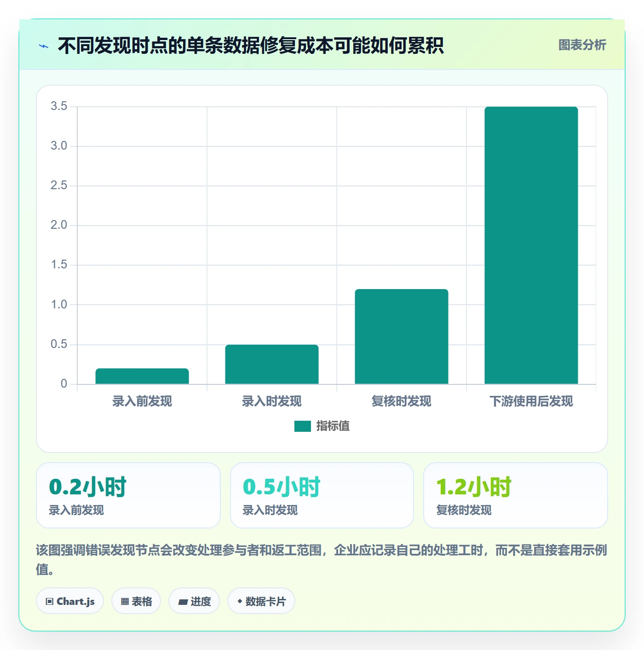Click the square icon in Chart.js chip
The image size is (644, 650).
[50, 602]
